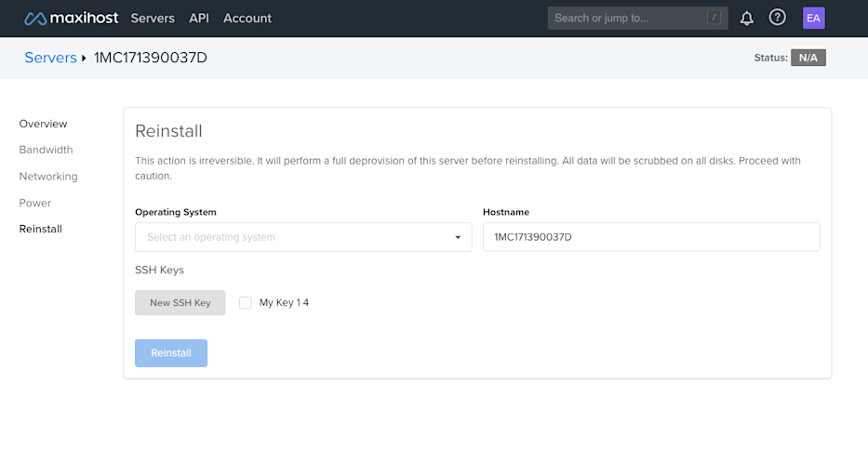The height and width of the screenshot is (476, 868).
Task: Click the Operating System dropdown arrow
Action: 458,237
